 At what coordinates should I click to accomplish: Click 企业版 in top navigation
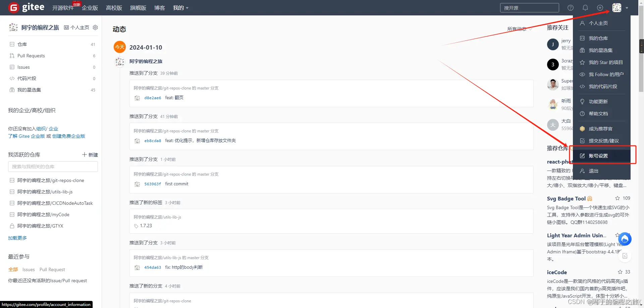tap(90, 8)
